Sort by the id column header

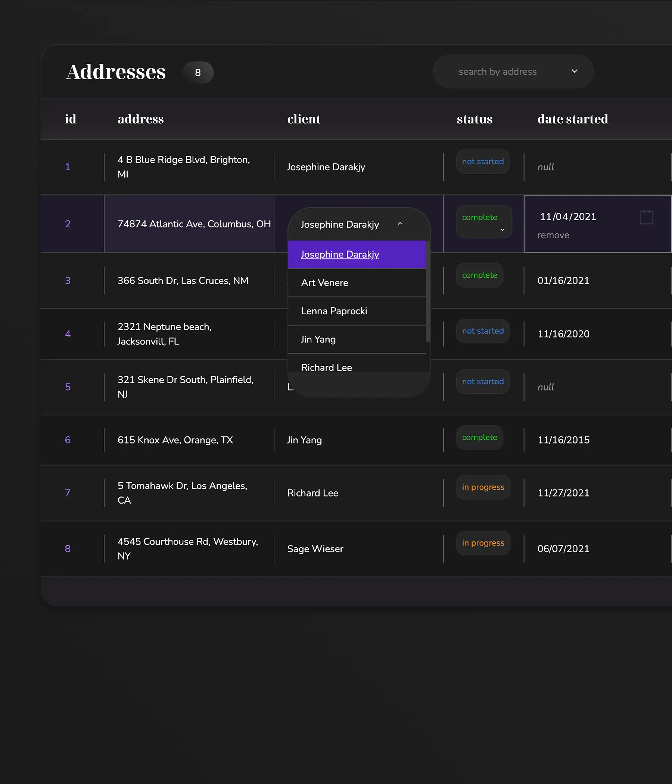(71, 119)
